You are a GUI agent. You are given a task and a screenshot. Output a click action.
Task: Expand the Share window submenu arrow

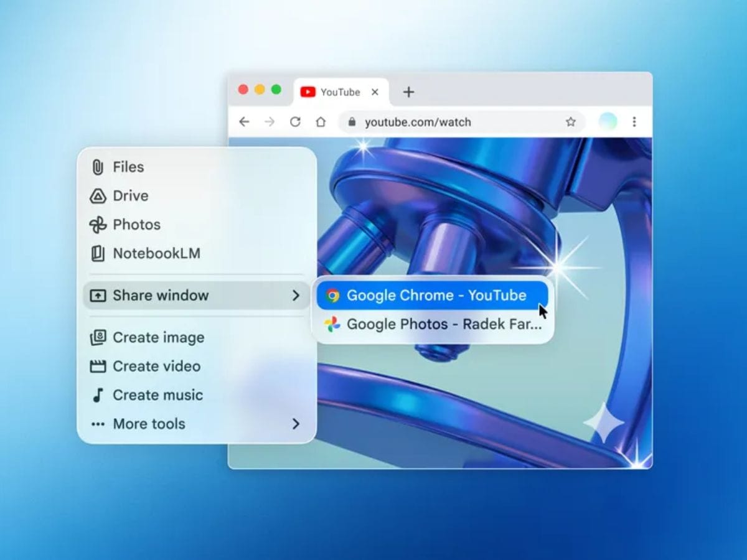pyautogui.click(x=296, y=296)
